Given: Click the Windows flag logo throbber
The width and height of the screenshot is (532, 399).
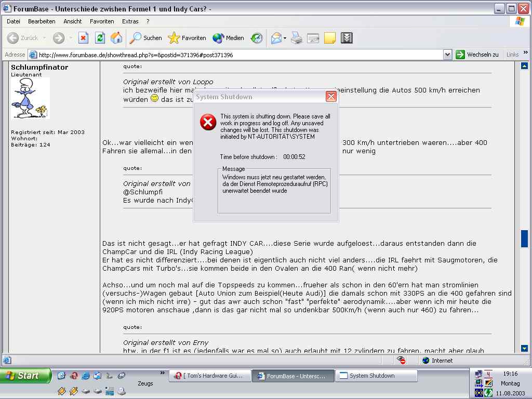Looking at the screenshot, I should [x=520, y=21].
